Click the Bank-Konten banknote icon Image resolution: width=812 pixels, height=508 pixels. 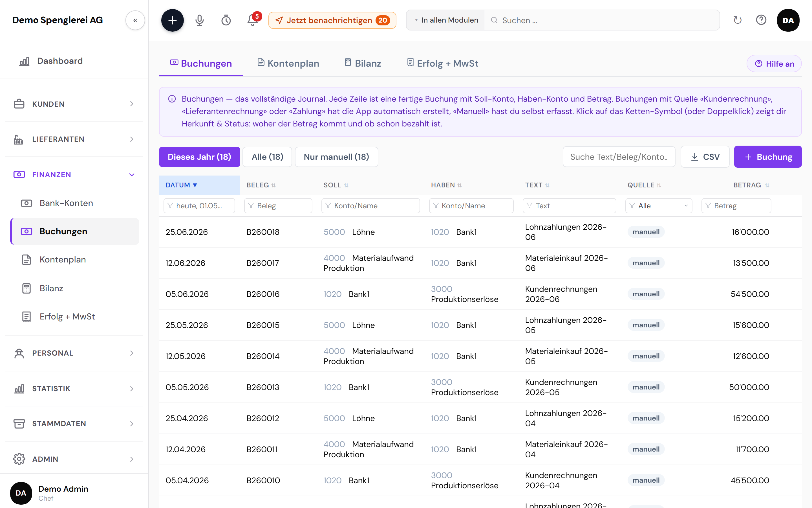pos(27,203)
